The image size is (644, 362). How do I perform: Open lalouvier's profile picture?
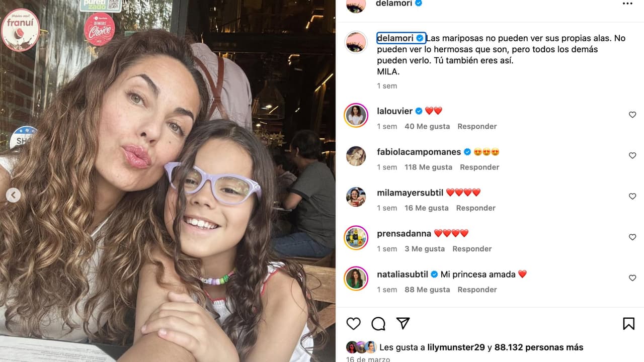tap(356, 115)
